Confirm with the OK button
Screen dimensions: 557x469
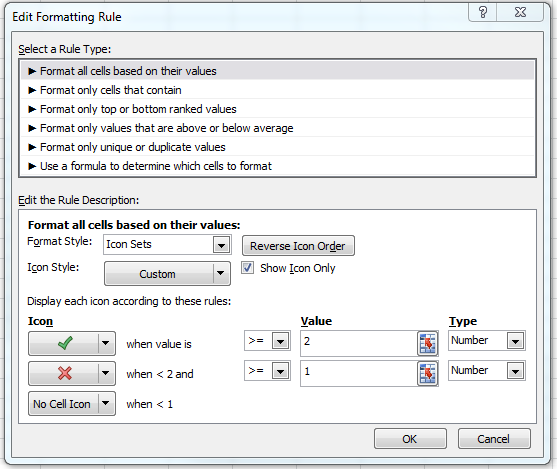[410, 439]
